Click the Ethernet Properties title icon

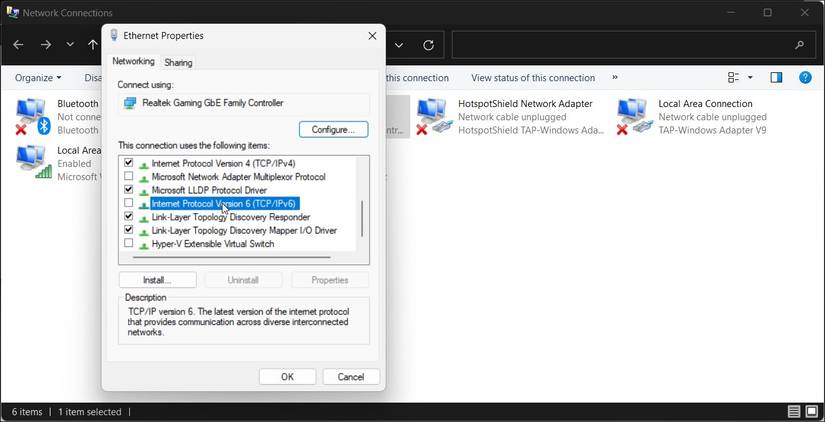pyautogui.click(x=114, y=35)
